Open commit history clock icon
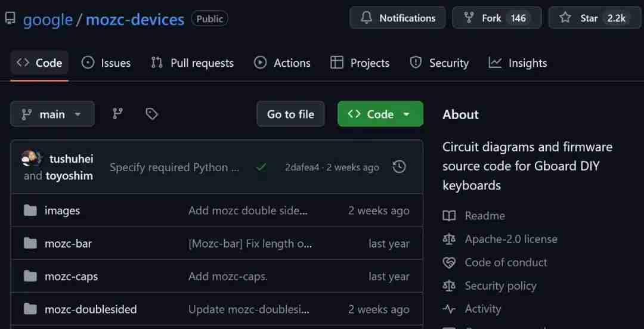This screenshot has width=644, height=329. pyautogui.click(x=399, y=167)
